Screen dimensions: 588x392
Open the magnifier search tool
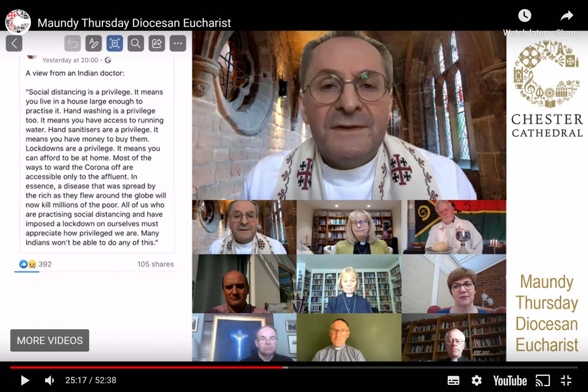click(x=136, y=43)
